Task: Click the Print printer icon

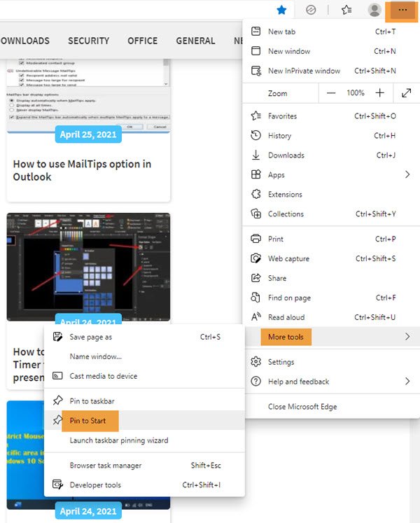Action: click(256, 239)
